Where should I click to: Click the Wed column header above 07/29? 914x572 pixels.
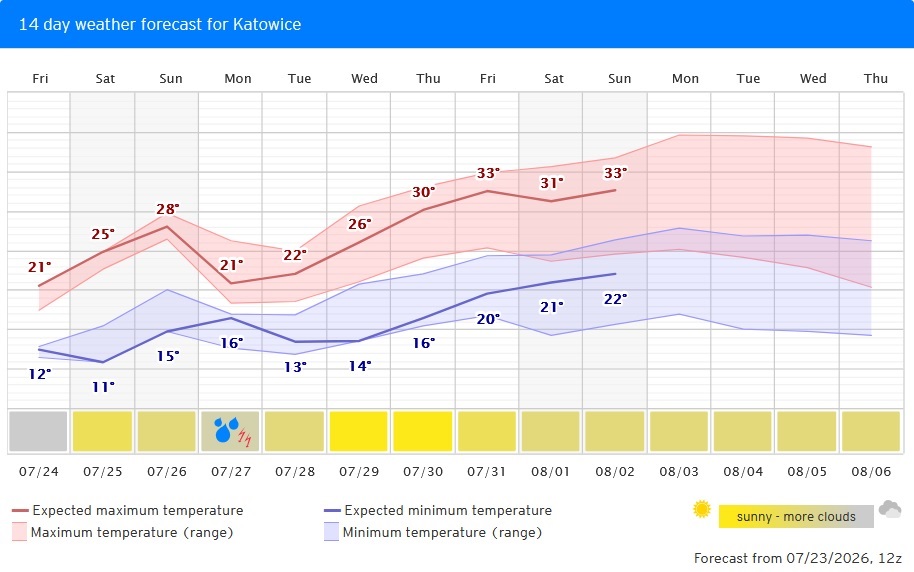coord(364,79)
